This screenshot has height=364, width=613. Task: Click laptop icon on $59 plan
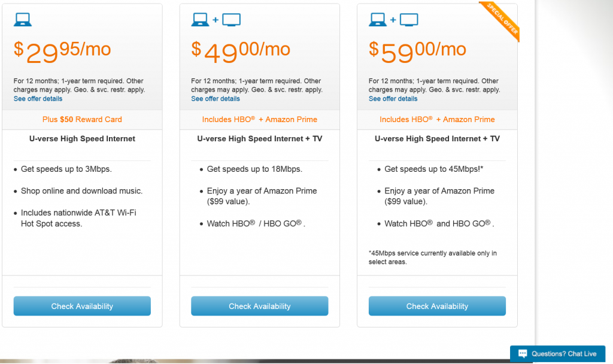tap(378, 20)
